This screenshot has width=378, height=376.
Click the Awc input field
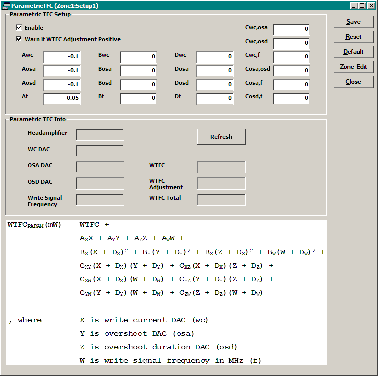(62, 57)
